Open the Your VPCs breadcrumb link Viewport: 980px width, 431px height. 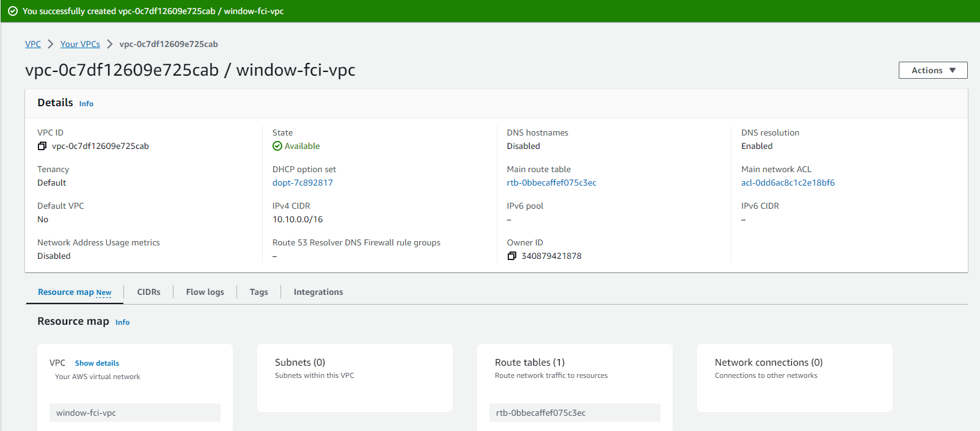80,44
